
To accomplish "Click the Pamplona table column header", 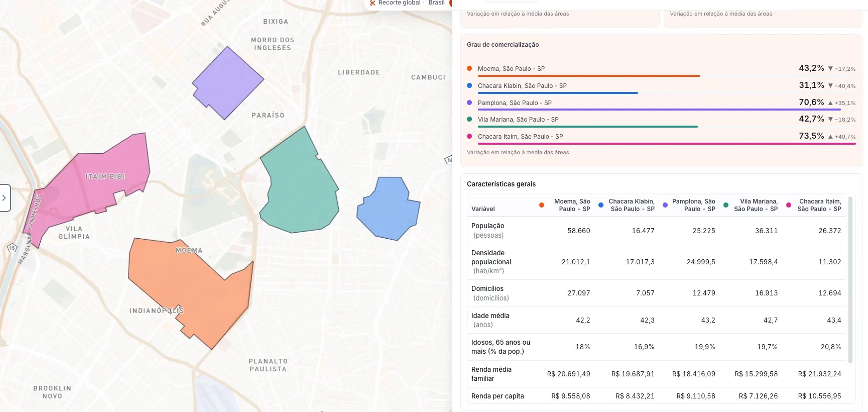I will click(x=693, y=205).
